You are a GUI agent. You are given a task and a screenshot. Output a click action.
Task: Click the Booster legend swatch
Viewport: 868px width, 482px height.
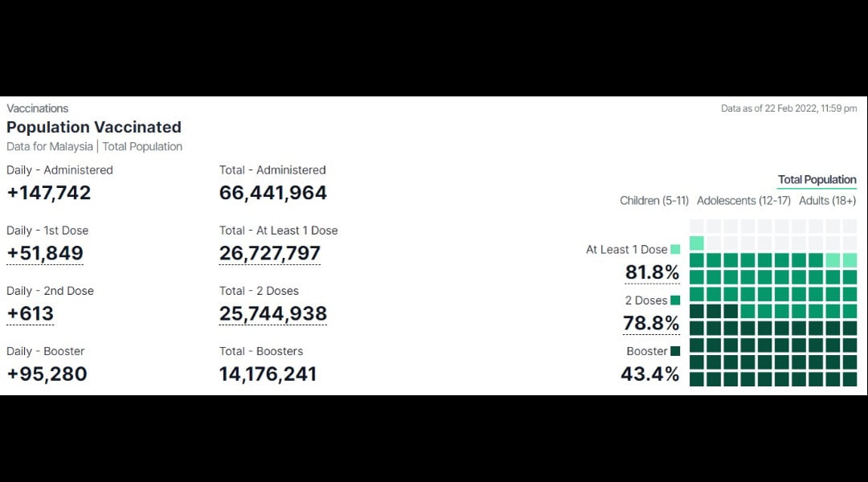coord(675,351)
